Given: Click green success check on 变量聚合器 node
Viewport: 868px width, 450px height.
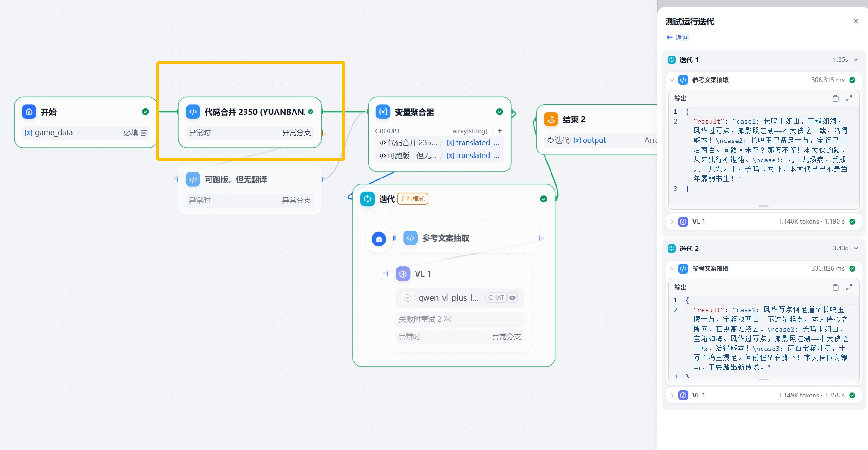Looking at the screenshot, I should [x=499, y=112].
